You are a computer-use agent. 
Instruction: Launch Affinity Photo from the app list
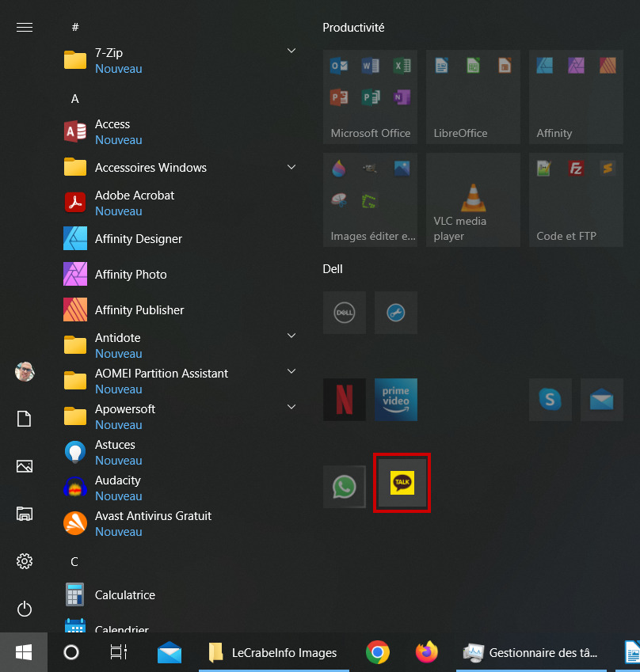[180, 274]
